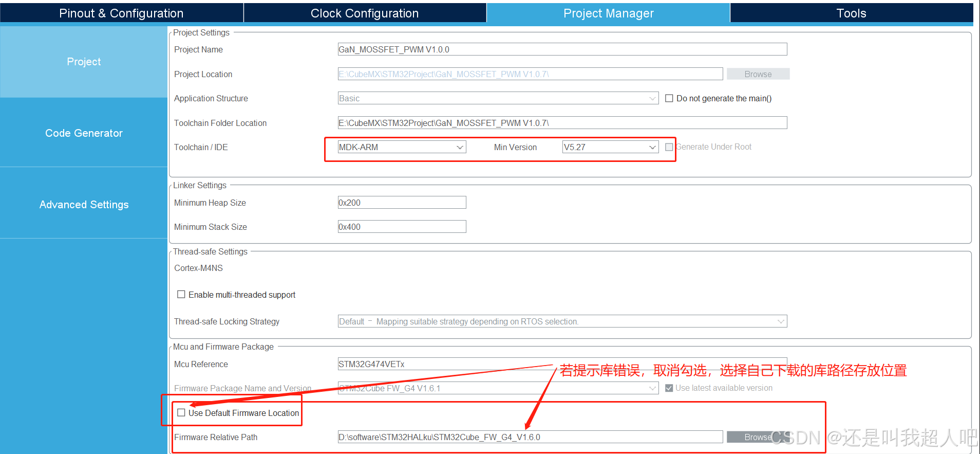This screenshot has width=980, height=454.
Task: Open the Code Generator section
Action: (x=84, y=133)
